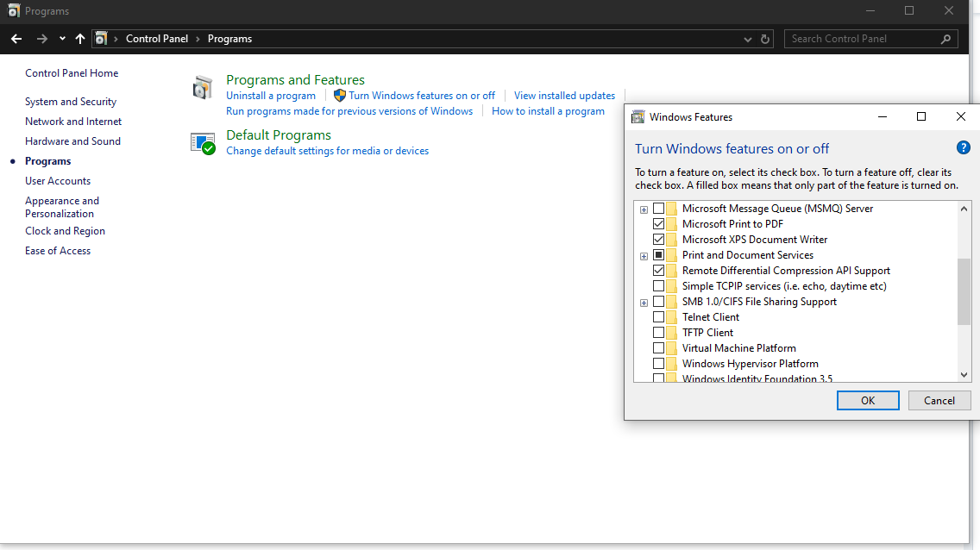
Task: Click the back arrow navigation icon
Action: pos(16,39)
